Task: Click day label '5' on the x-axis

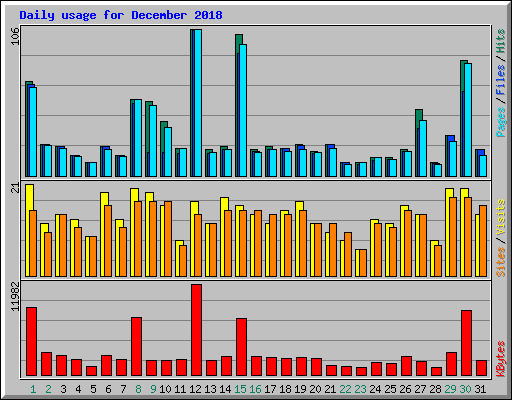Action: [93, 389]
